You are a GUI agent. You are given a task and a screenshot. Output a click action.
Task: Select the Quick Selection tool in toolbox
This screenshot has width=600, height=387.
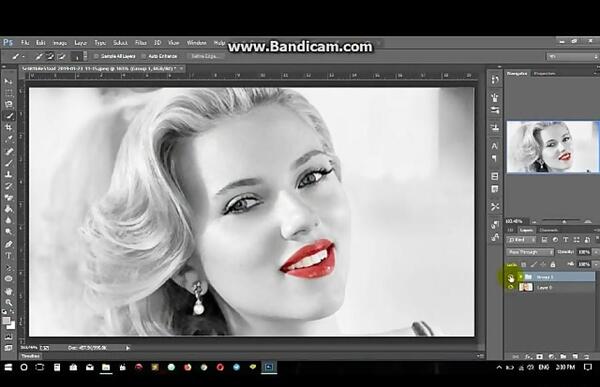(8, 116)
